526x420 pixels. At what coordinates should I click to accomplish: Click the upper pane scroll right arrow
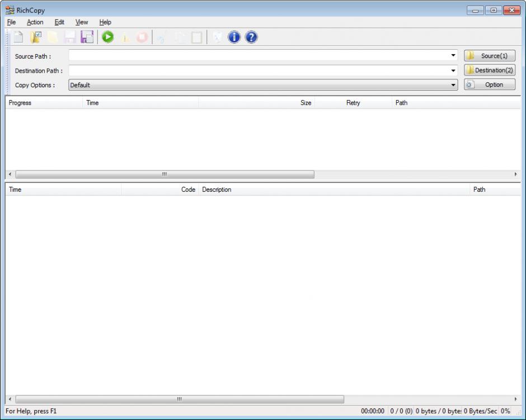(516, 174)
